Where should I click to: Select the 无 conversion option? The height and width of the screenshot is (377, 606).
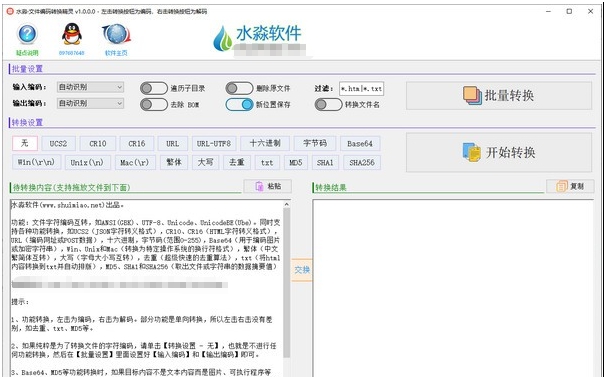tap(25, 143)
